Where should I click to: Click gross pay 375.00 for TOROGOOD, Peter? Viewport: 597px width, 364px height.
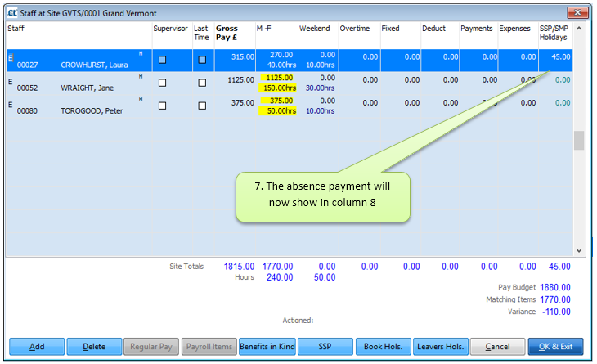[243, 103]
